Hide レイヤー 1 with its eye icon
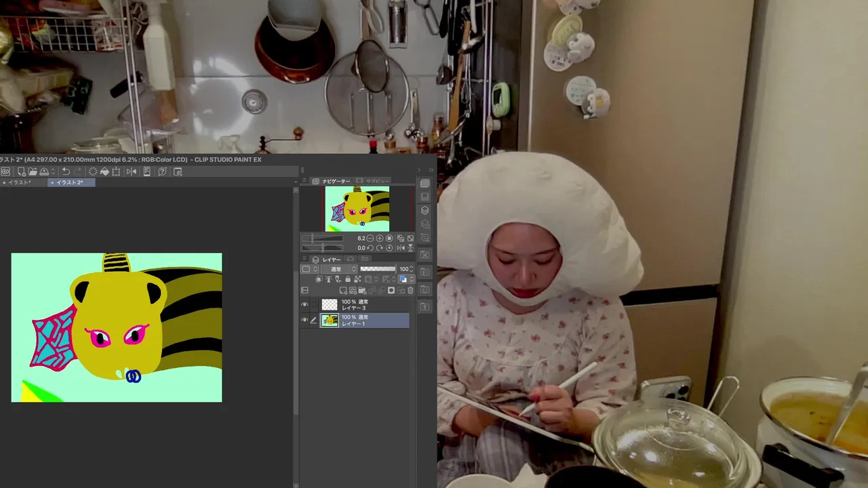Image resolution: width=868 pixels, height=488 pixels. [304, 320]
